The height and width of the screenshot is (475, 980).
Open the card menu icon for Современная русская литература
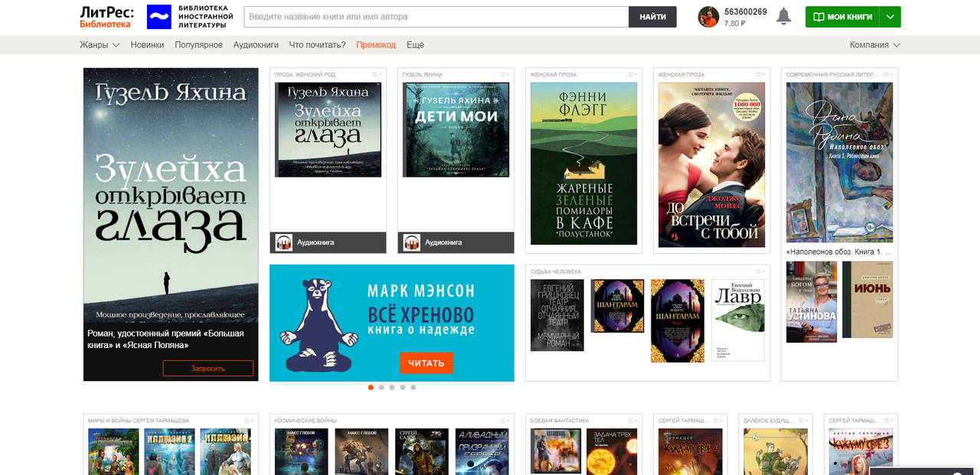887,74
